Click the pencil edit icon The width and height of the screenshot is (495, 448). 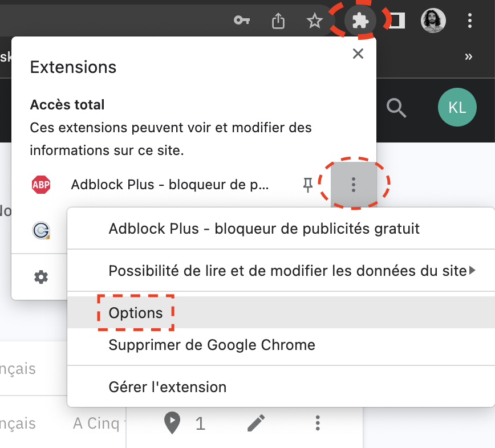click(x=256, y=423)
